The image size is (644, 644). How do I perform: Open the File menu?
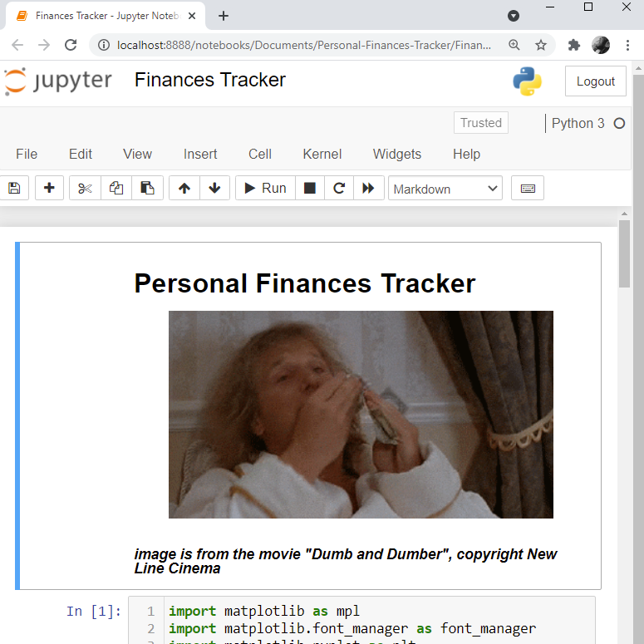27,154
